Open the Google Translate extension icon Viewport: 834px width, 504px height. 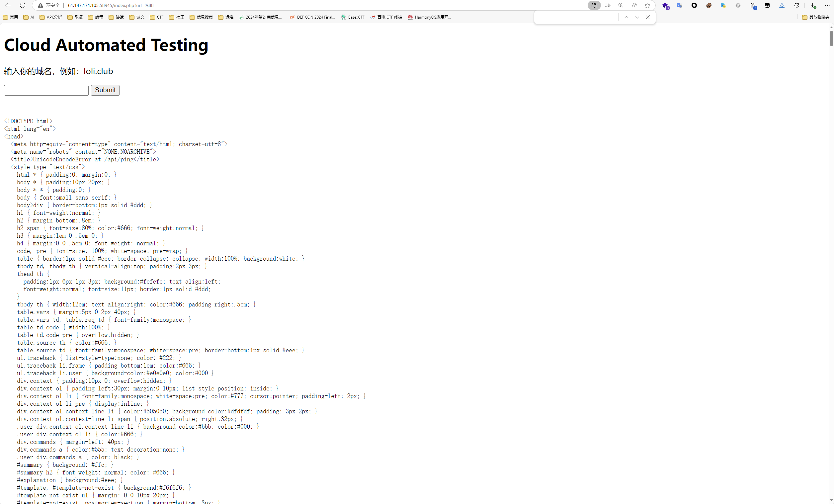(x=679, y=5)
